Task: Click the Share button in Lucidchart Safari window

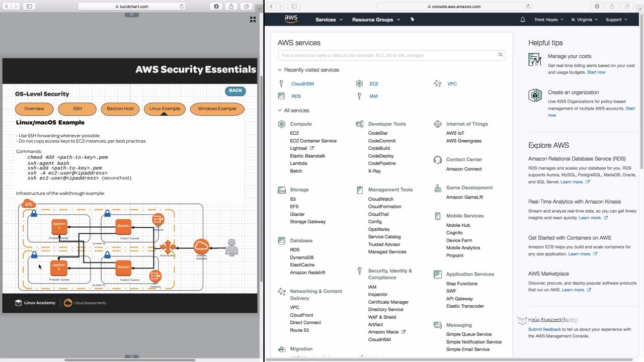Action: [x=231, y=7]
